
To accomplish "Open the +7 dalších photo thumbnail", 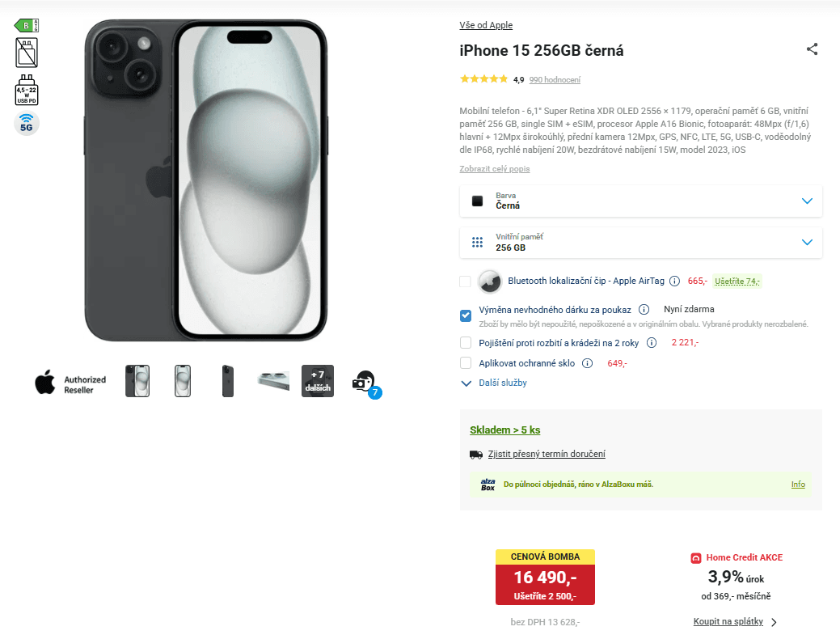I will (317, 380).
